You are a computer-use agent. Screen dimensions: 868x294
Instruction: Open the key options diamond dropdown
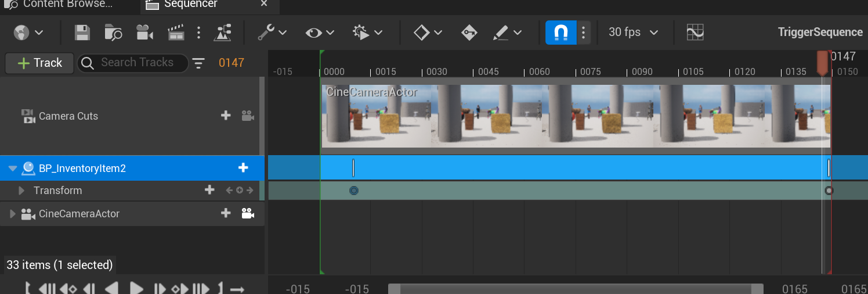428,33
